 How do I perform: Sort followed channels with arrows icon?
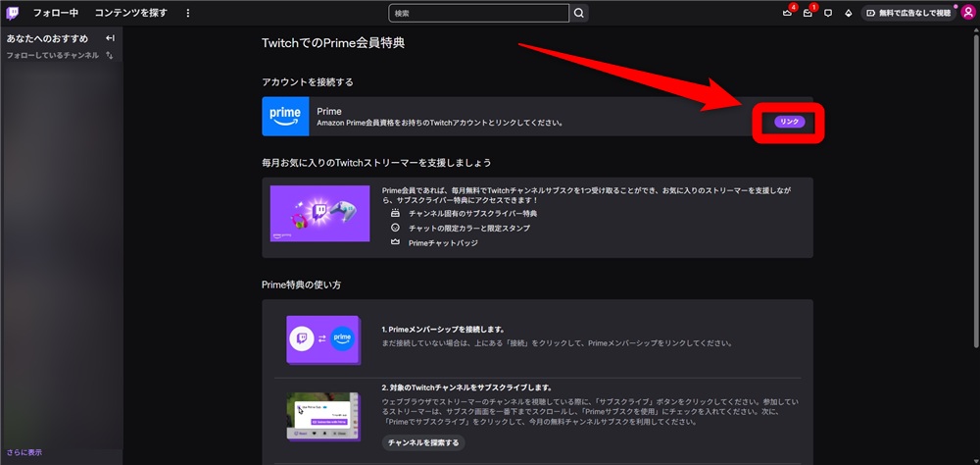click(x=110, y=55)
